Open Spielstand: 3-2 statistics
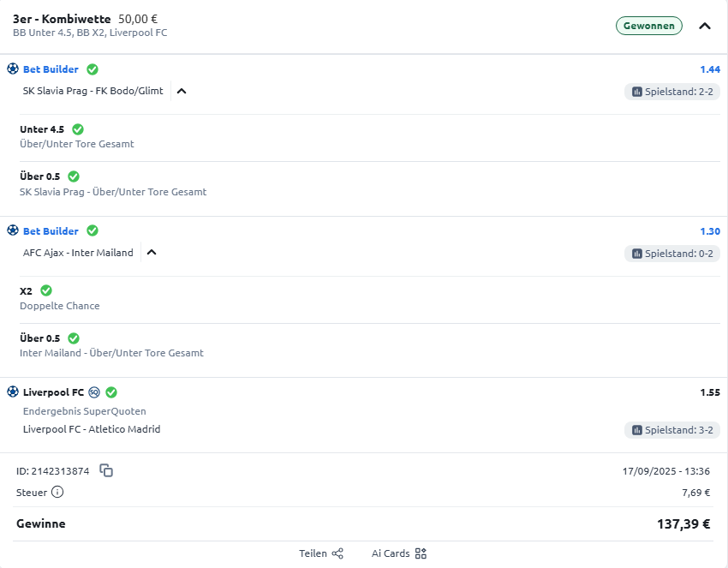This screenshot has width=728, height=568. click(671, 430)
